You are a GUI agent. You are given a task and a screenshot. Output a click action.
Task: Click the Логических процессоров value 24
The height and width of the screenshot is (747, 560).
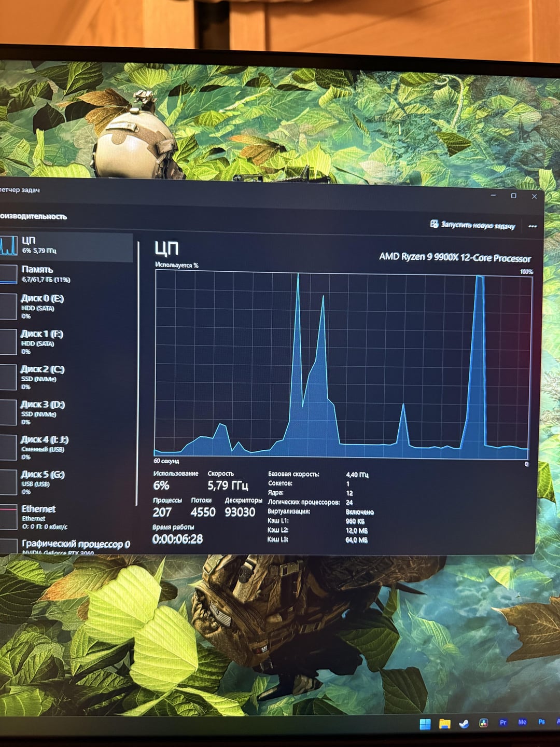tap(349, 502)
